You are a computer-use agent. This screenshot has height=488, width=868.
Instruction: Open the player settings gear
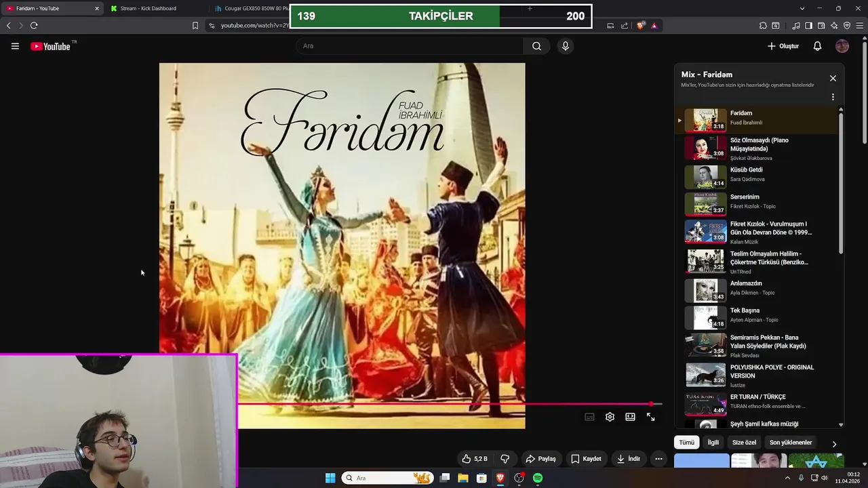610,417
